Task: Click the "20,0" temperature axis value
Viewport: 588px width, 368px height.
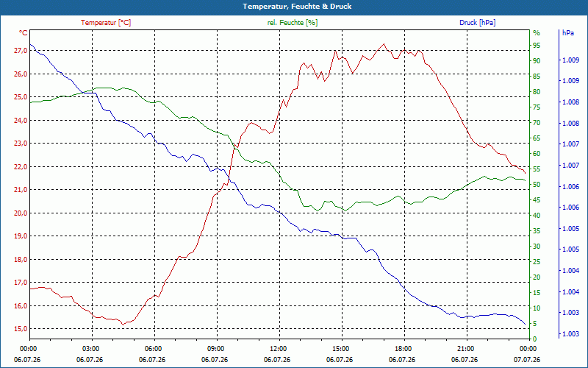Action: [21, 213]
